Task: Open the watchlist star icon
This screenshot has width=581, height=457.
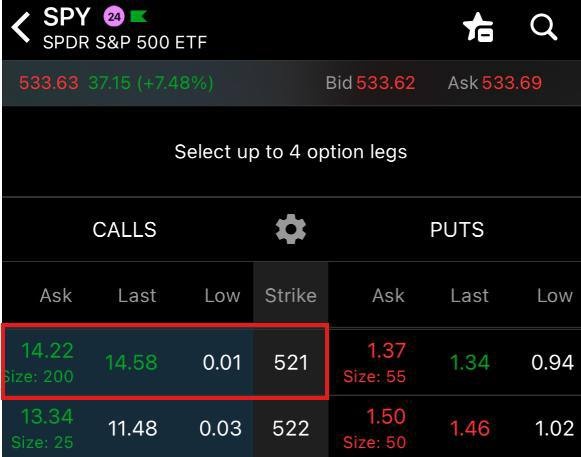Action: tap(479, 27)
